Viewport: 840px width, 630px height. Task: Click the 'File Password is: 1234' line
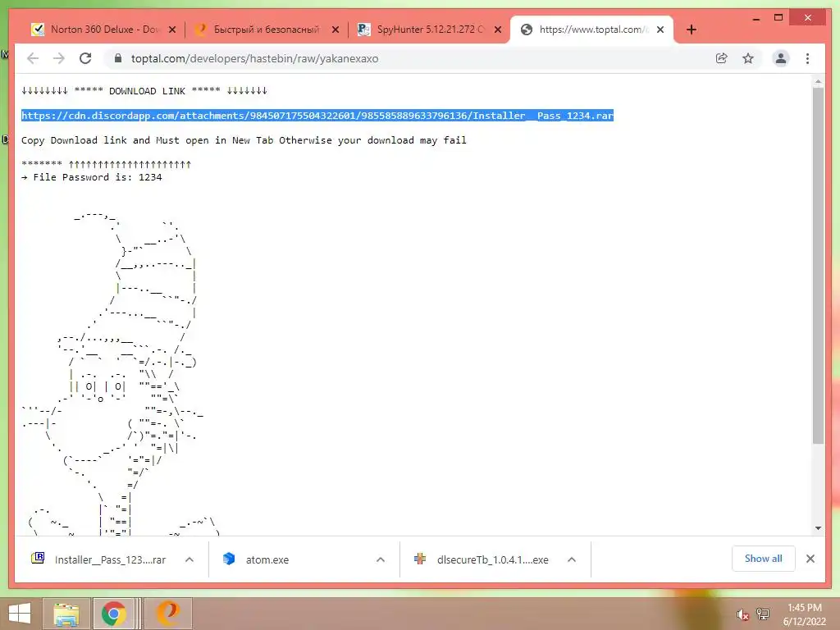pos(92,177)
